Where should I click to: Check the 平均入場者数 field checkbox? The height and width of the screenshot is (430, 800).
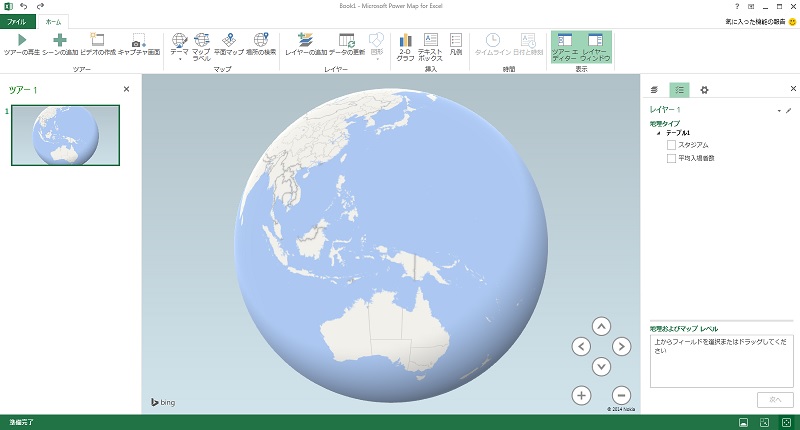click(671, 158)
